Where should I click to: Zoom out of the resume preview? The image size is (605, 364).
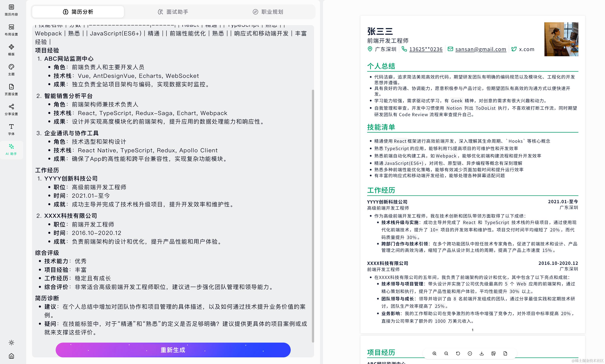tap(446, 353)
